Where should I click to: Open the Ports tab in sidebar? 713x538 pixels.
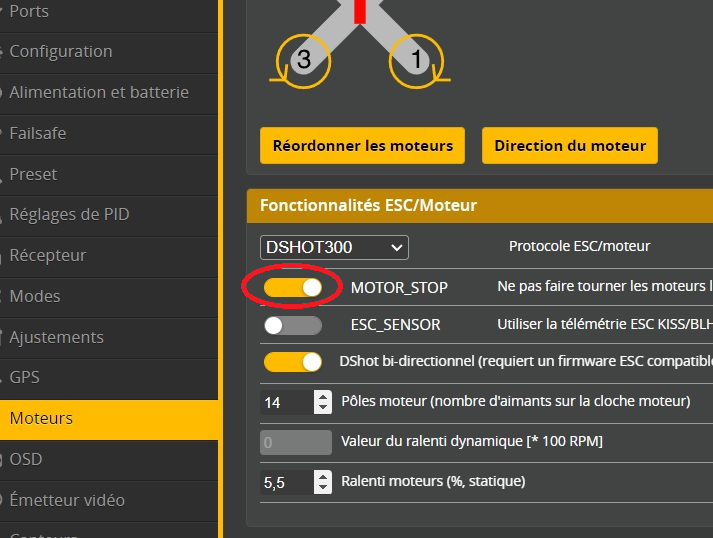[29, 12]
